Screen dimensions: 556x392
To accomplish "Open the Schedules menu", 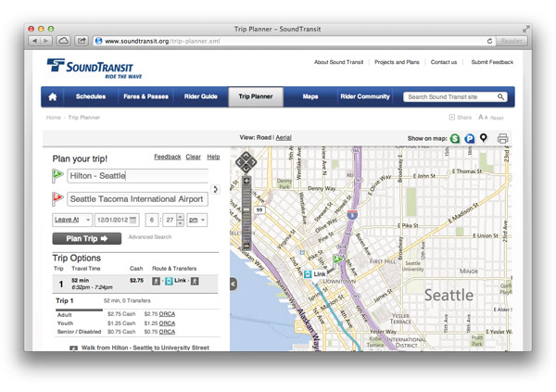I will click(x=91, y=96).
